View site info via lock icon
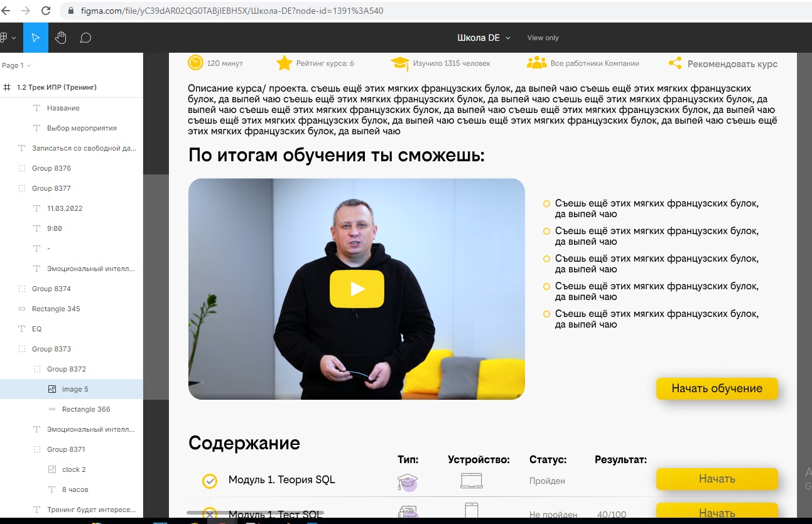 70,11
